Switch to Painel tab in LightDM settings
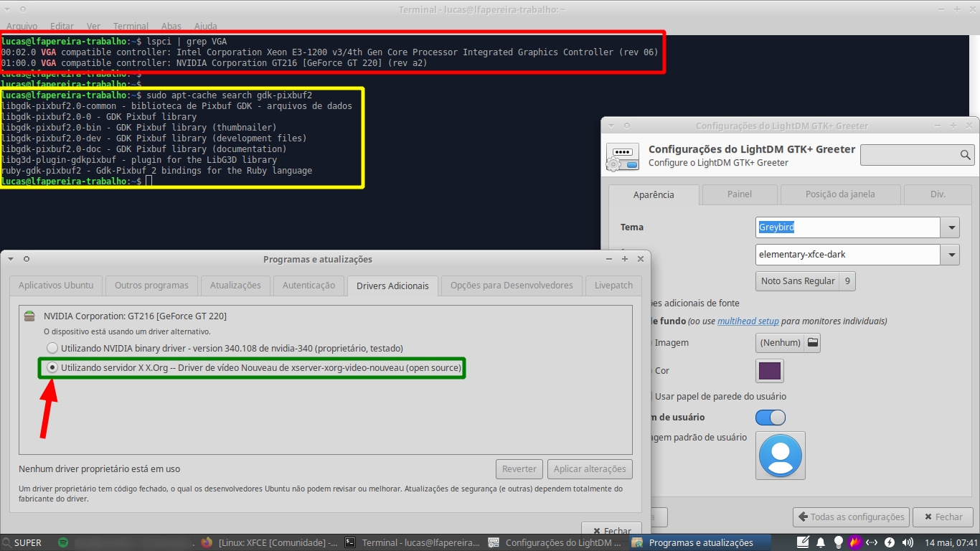This screenshot has width=980, height=551. pyautogui.click(x=740, y=194)
